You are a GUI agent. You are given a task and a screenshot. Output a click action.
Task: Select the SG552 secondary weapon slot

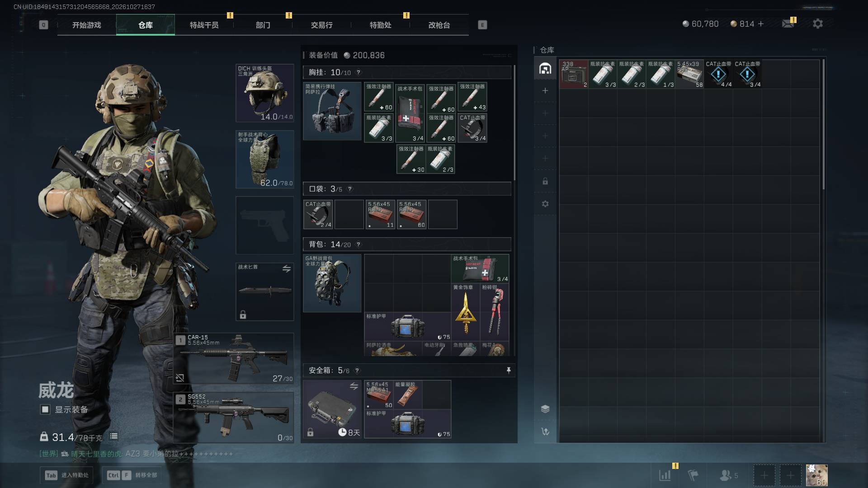click(x=234, y=418)
